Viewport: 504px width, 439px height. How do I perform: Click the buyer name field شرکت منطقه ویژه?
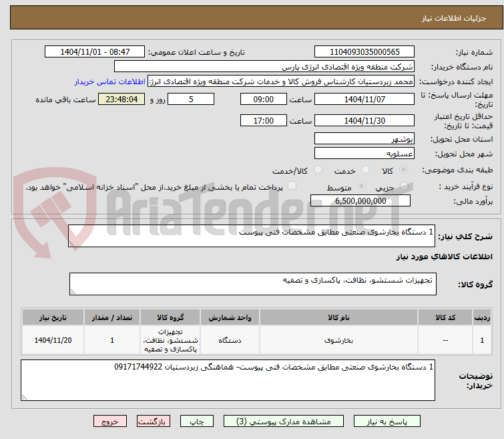(264, 67)
